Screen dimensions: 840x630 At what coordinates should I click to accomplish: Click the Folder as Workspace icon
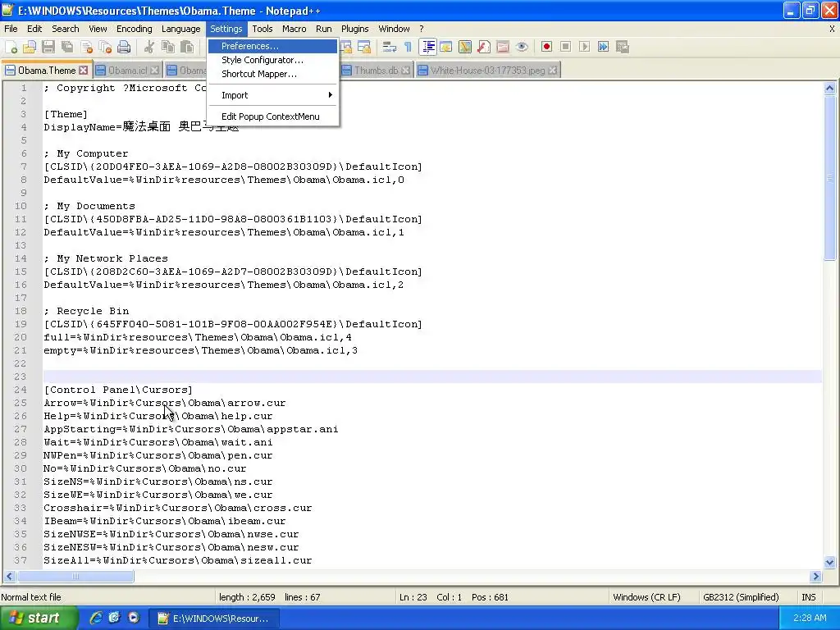pos(503,47)
